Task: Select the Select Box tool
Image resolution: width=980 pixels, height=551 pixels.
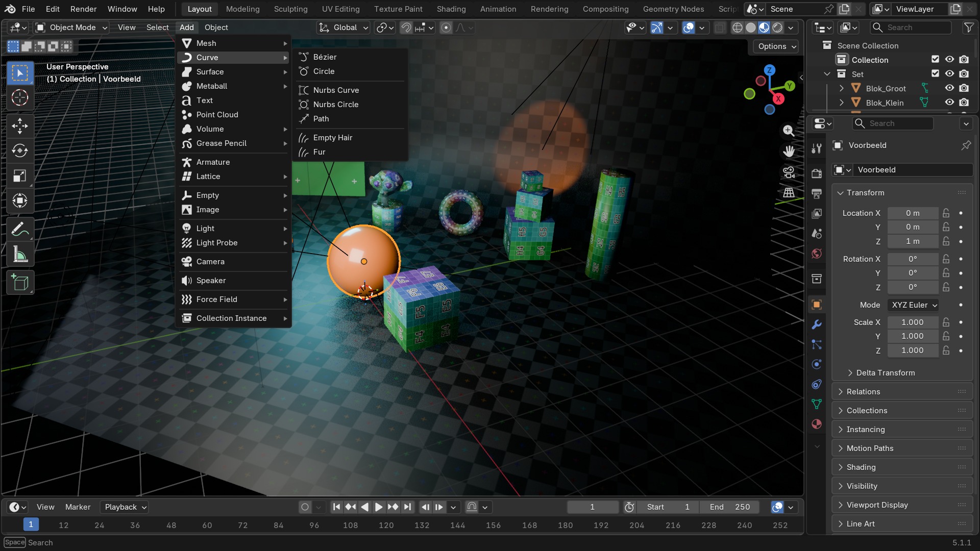Action: coord(20,73)
